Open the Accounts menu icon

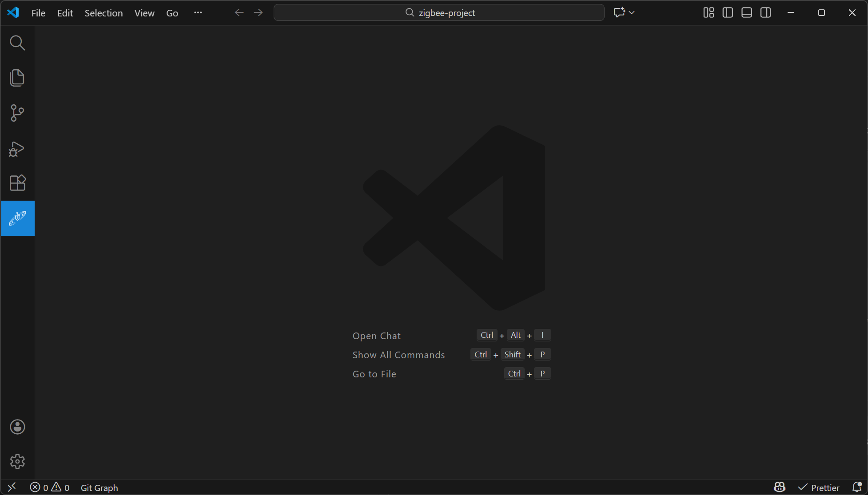17,427
